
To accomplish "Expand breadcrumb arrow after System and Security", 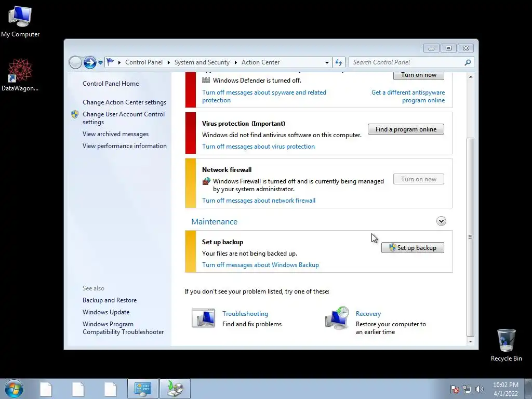I will pyautogui.click(x=235, y=62).
